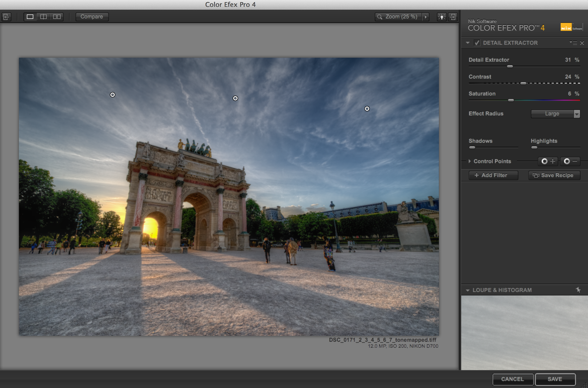Click the Saturation 6 % value
This screenshot has height=388, width=588.
[x=573, y=94]
